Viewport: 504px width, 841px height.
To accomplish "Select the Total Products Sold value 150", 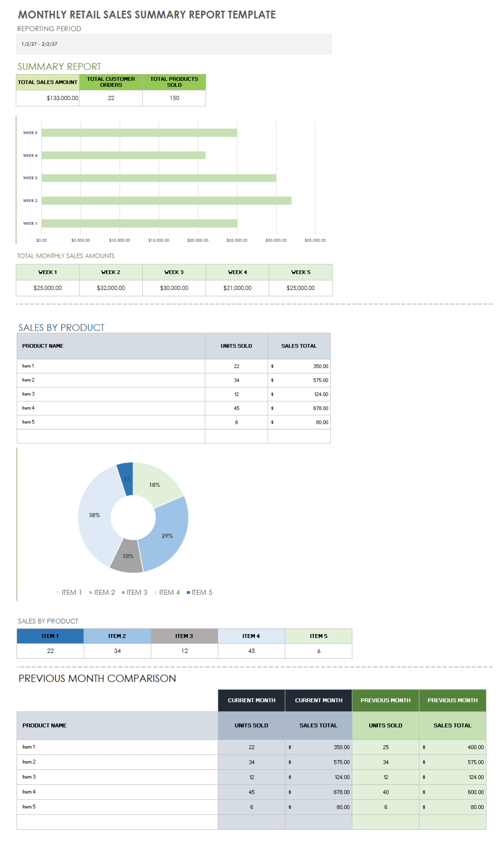I will click(174, 98).
